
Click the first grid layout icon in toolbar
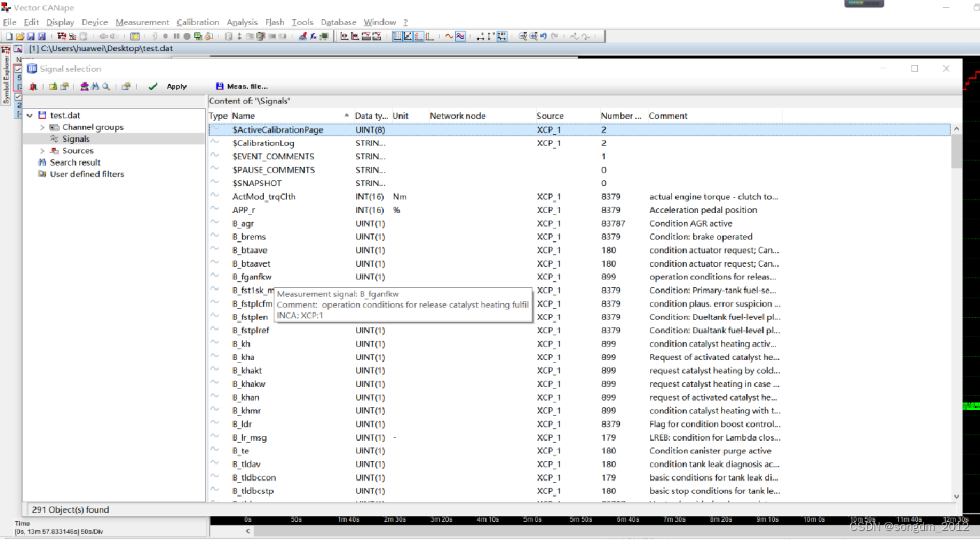(397, 36)
